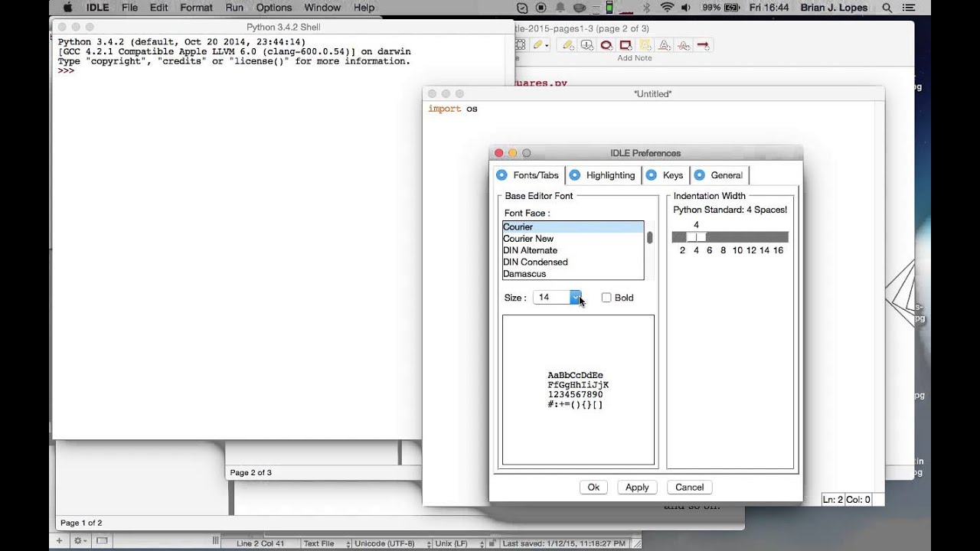Open the Window menu
The height and width of the screenshot is (551, 980).
(x=322, y=8)
